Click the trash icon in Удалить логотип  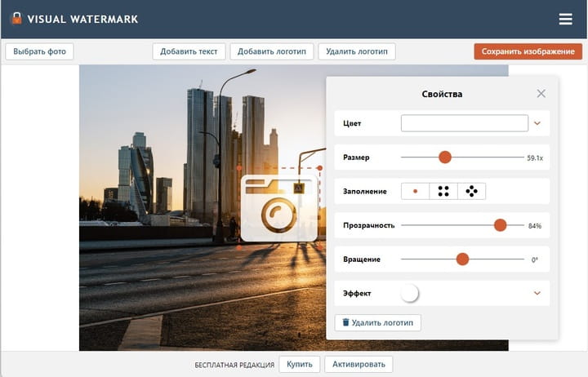coord(345,322)
